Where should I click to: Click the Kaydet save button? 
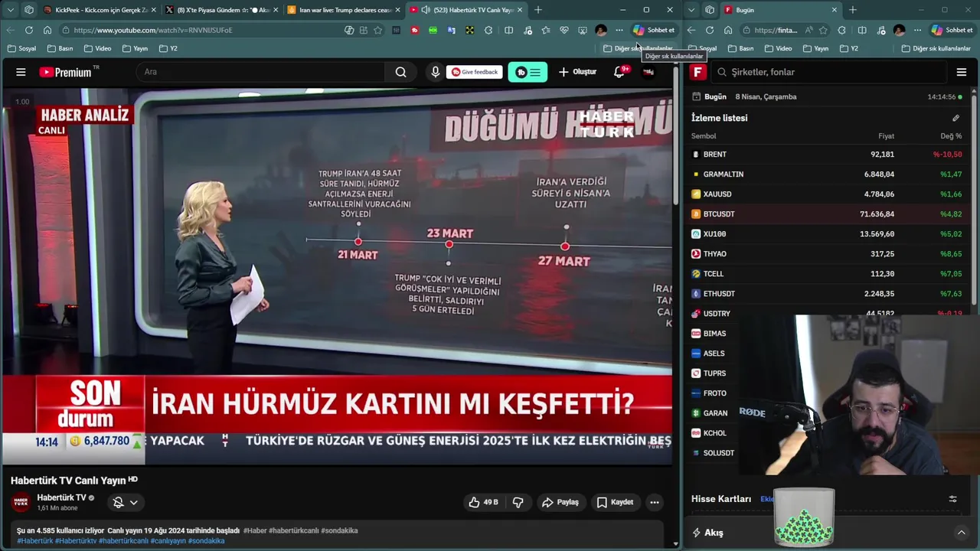click(x=616, y=502)
